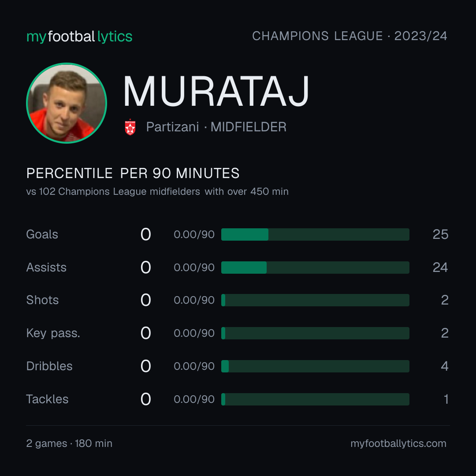Viewport: 476px width, 476px height.
Task: Click the Partizani Midfielder subtitle
Action: click(x=216, y=127)
